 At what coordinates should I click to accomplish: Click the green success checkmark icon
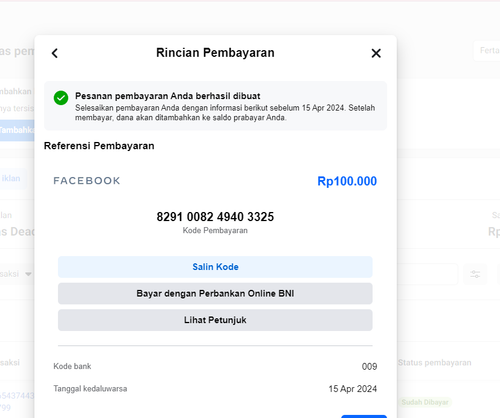point(61,98)
